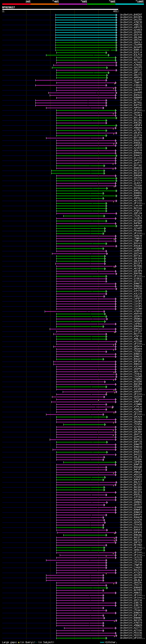This screenshot has height=644, width=146.
Task: Select subject name UniRef100_Q84Z90
Action: pos(131,583)
